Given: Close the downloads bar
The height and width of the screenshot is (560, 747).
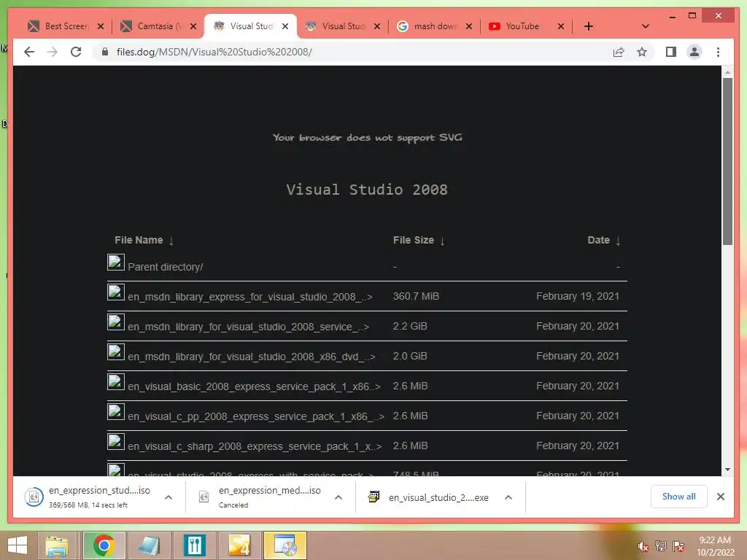Looking at the screenshot, I should 720,497.
